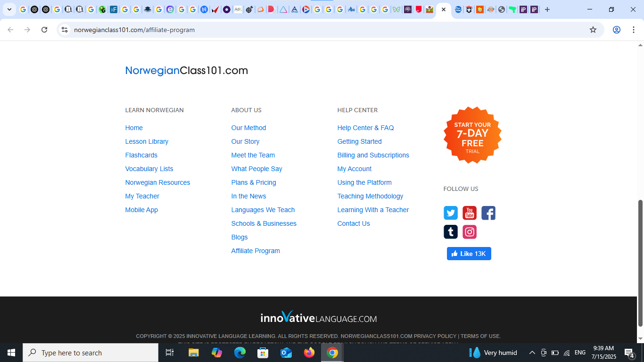The height and width of the screenshot is (362, 644).
Task: Open a new tab with the plus icon
Action: click(547, 9)
